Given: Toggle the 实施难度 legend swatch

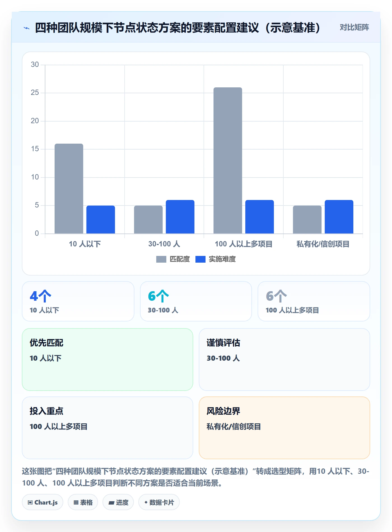Looking at the screenshot, I should [x=200, y=259].
